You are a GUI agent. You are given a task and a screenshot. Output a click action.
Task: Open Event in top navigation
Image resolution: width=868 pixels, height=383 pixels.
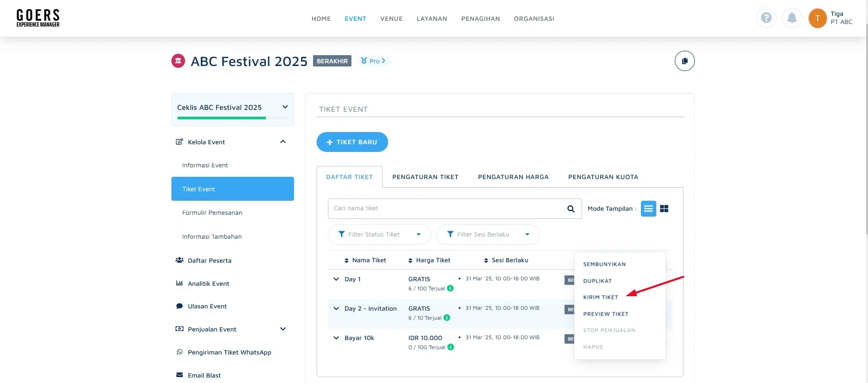[356, 19]
